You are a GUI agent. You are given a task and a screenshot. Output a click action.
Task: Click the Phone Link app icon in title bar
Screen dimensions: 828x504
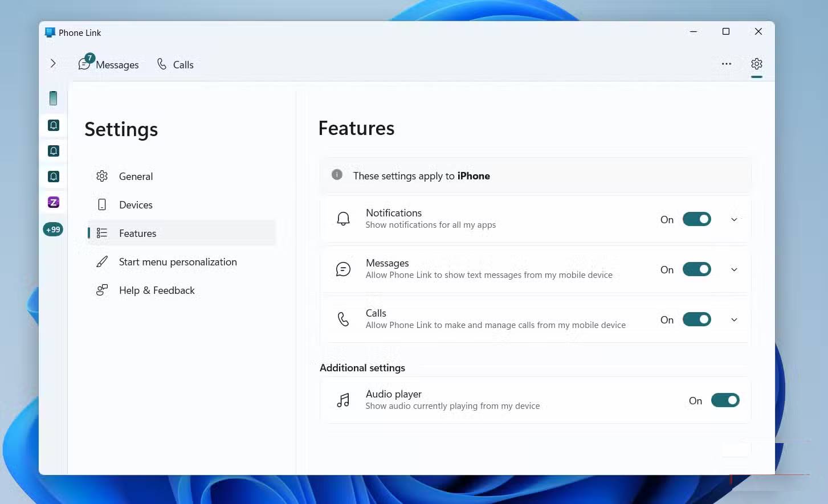(x=50, y=32)
